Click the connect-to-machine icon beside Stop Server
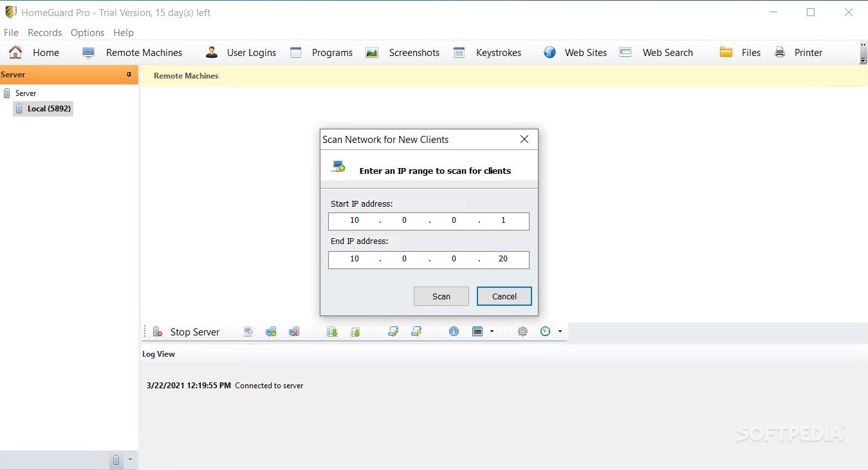This screenshot has width=868, height=470. pyautogui.click(x=248, y=332)
